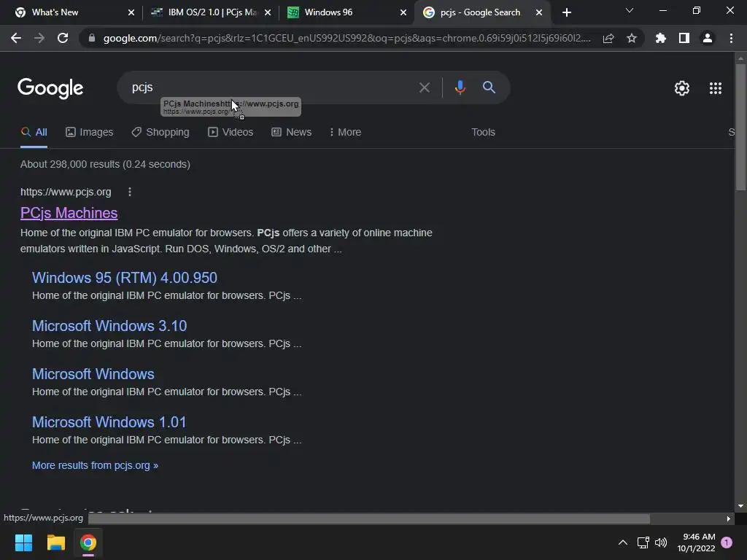Clear the search box with the X
This screenshot has width=747, height=560.
(x=424, y=87)
